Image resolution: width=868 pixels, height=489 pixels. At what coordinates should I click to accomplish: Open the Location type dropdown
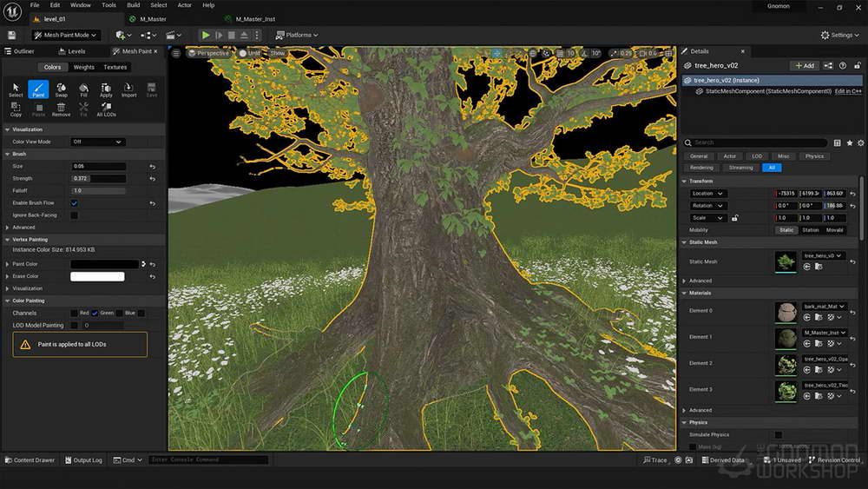tap(707, 194)
